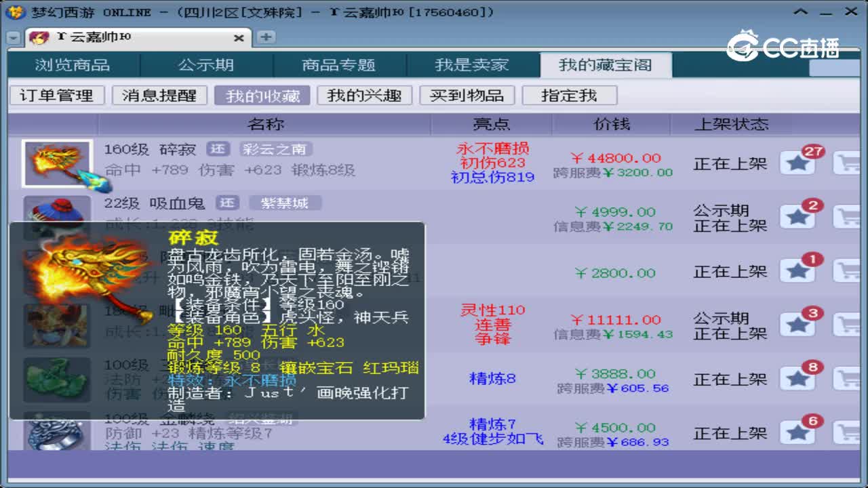Click the price ¥11111.00

[616, 319]
